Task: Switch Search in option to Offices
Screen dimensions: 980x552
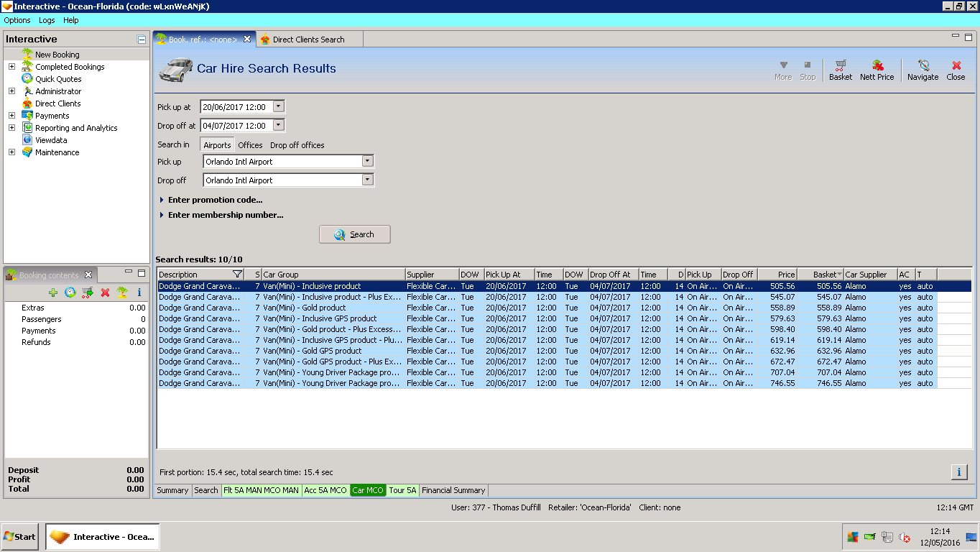Action: point(250,145)
